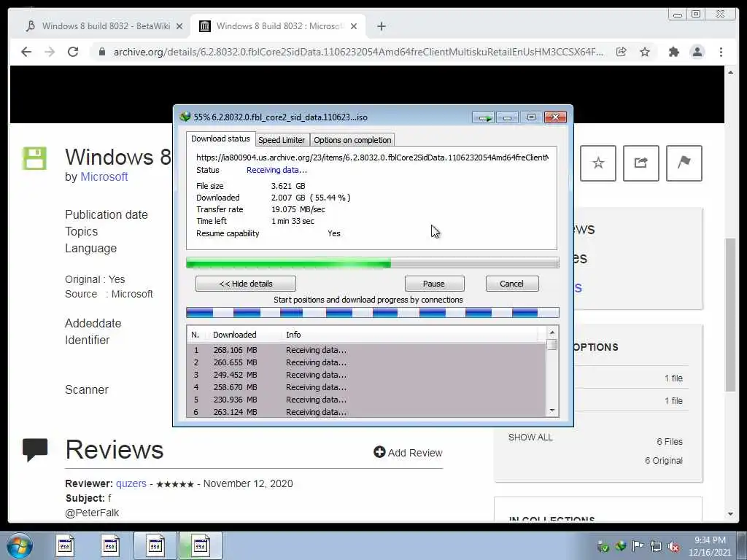Viewport: 747px width, 560px height.
Task: Click the archive.org Flag item button
Action: tap(684, 163)
